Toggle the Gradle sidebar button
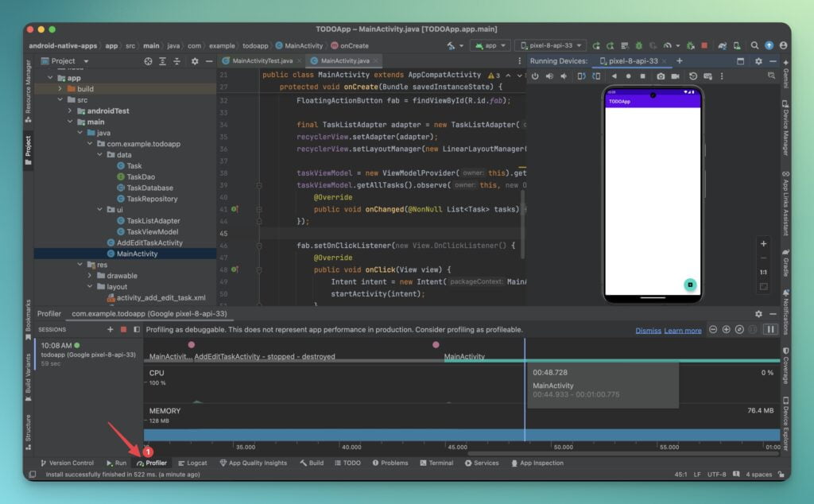This screenshot has height=504, width=814. 786,262
